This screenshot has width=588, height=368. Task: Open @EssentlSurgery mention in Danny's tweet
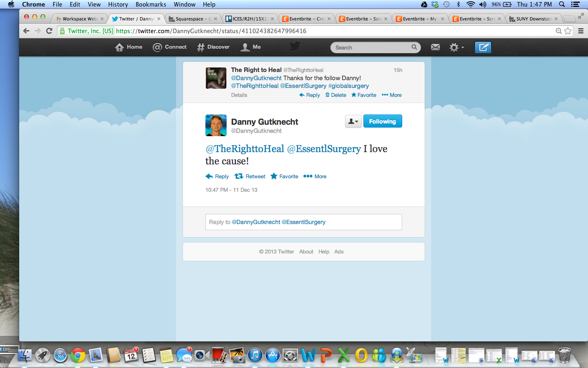pyautogui.click(x=324, y=149)
